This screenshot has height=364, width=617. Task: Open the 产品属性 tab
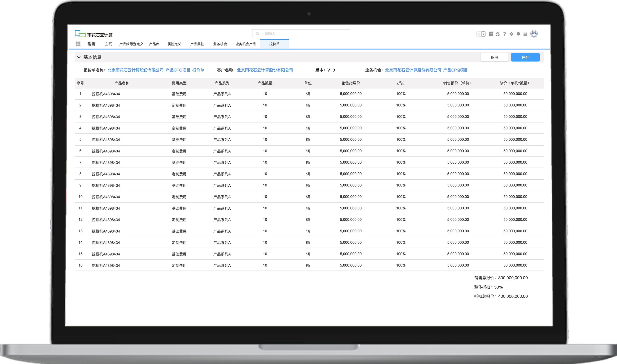pyautogui.click(x=197, y=44)
